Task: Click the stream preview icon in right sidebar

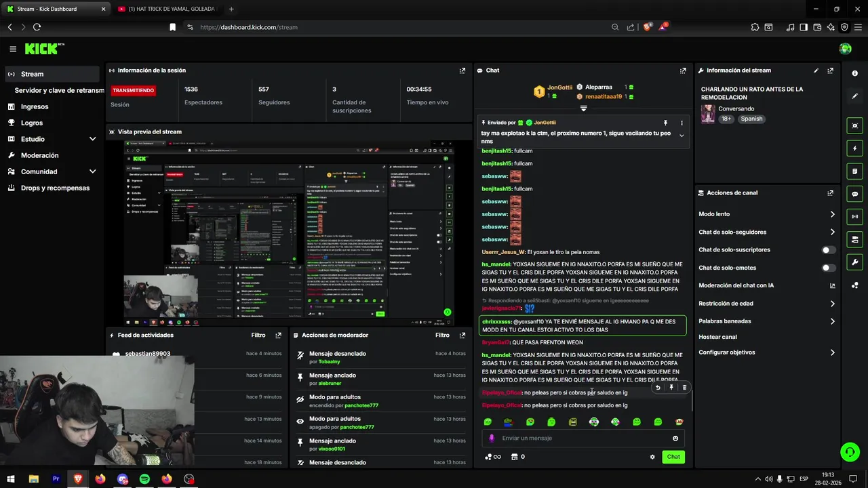Action: click(x=854, y=125)
